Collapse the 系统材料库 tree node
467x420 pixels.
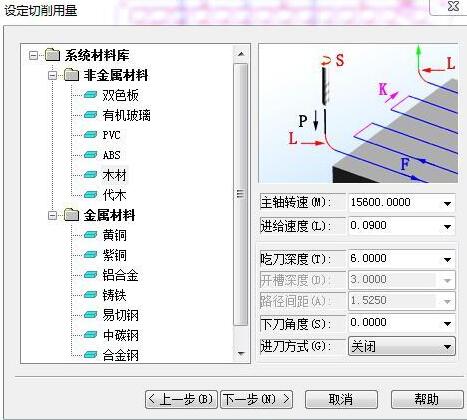[33, 55]
